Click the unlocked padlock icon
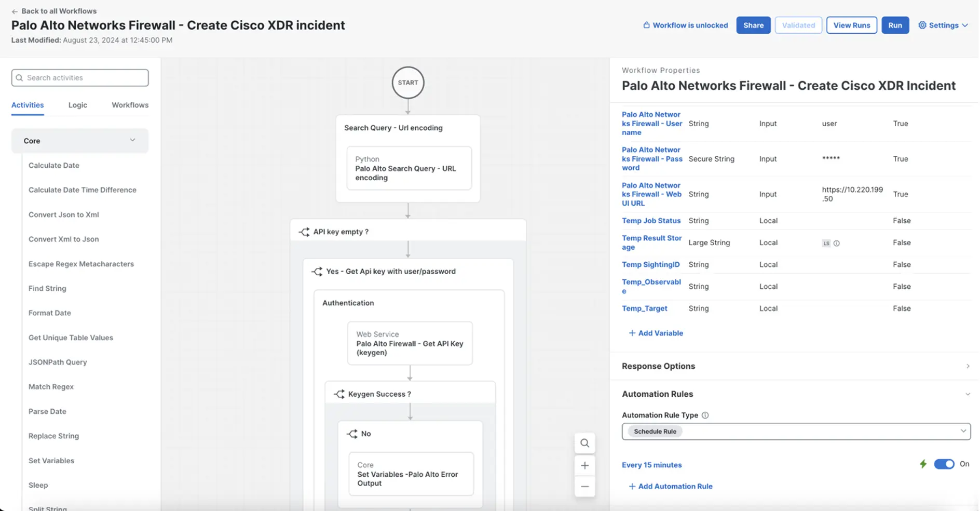 646,25
